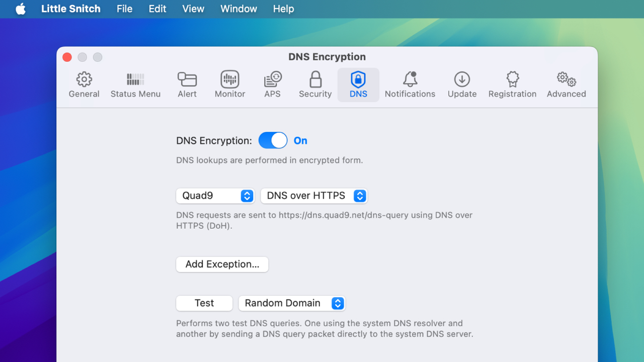Open the View menu
This screenshot has width=644, height=362.
coord(193,9)
